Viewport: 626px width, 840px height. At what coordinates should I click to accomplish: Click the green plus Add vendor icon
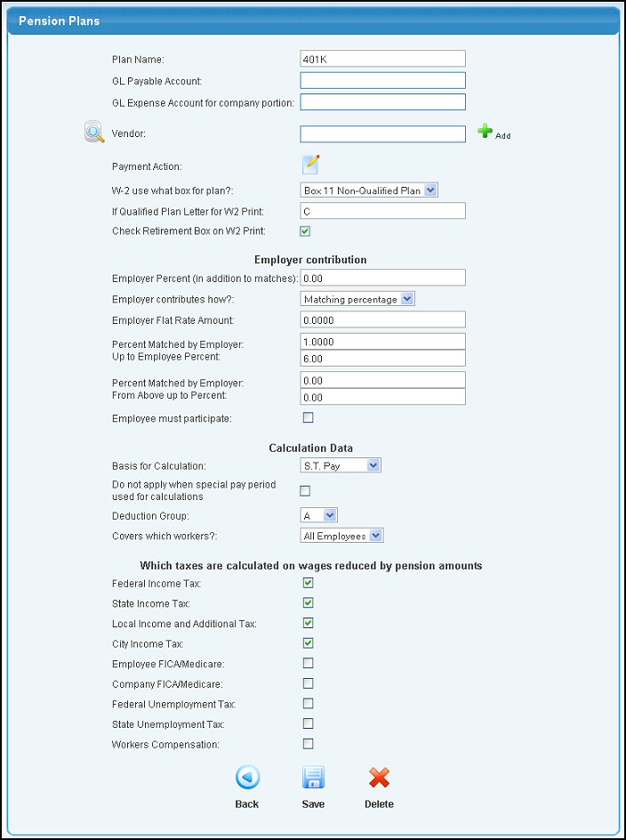(x=486, y=132)
